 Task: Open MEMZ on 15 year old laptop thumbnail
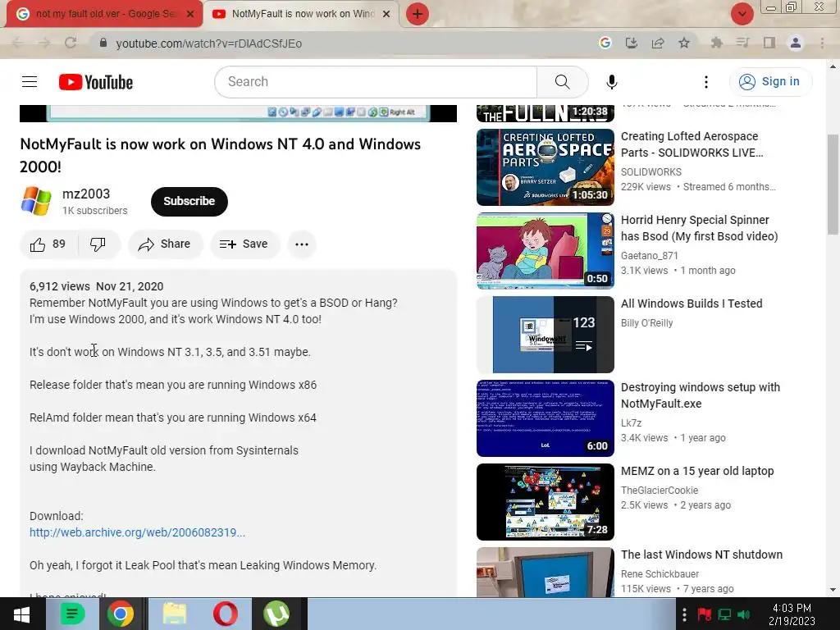point(546,502)
